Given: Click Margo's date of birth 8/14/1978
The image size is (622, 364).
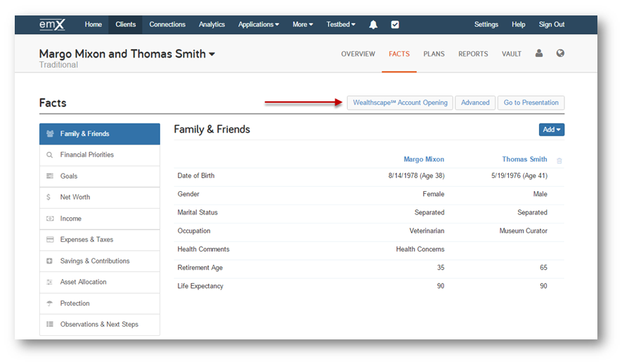Looking at the screenshot, I should click(416, 176).
